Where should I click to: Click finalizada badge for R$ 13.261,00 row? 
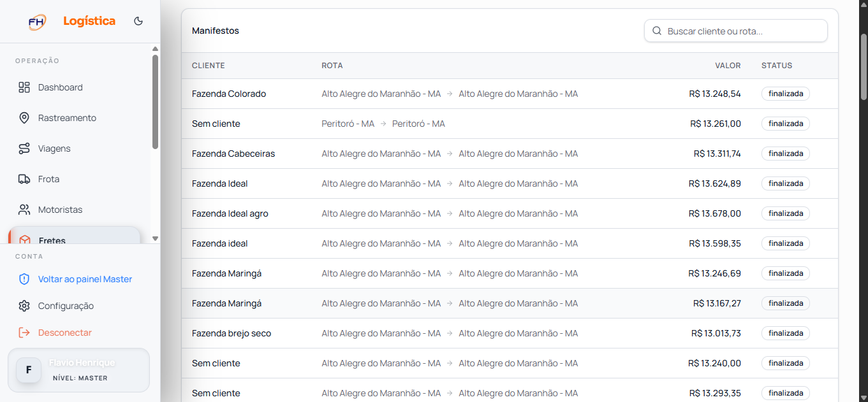[x=786, y=124]
